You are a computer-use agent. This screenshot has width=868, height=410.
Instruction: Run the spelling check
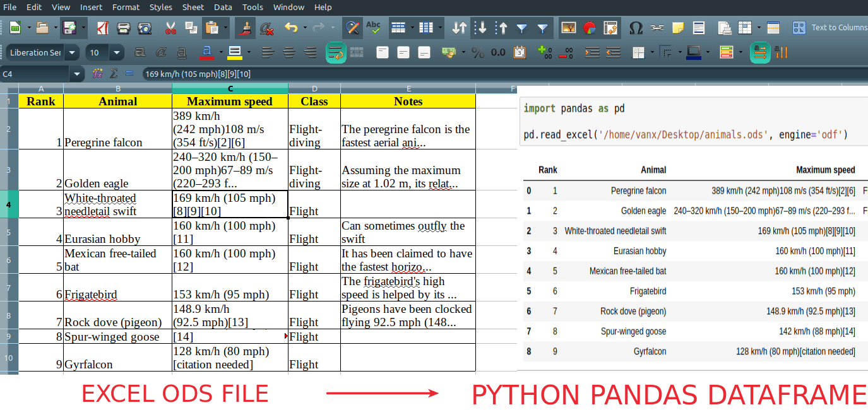tap(372, 28)
